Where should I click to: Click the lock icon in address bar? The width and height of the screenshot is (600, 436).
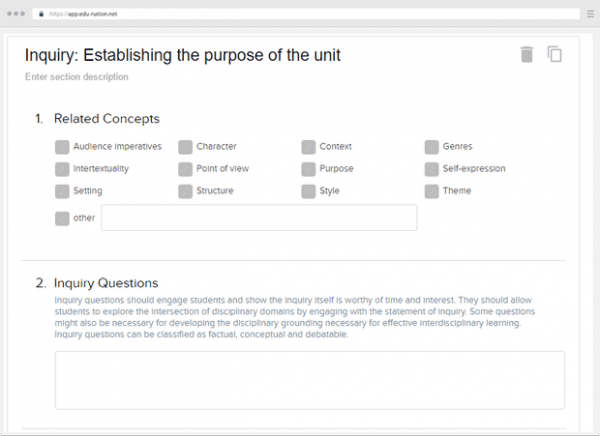pyautogui.click(x=41, y=14)
